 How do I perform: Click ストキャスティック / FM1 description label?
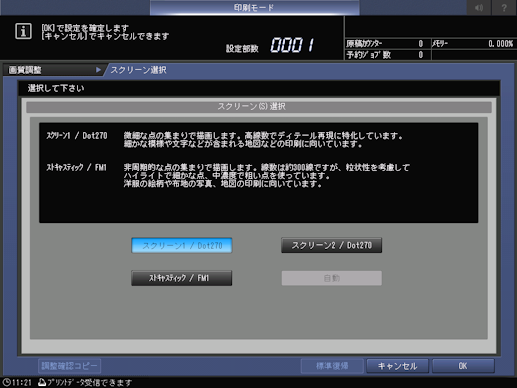(76, 167)
